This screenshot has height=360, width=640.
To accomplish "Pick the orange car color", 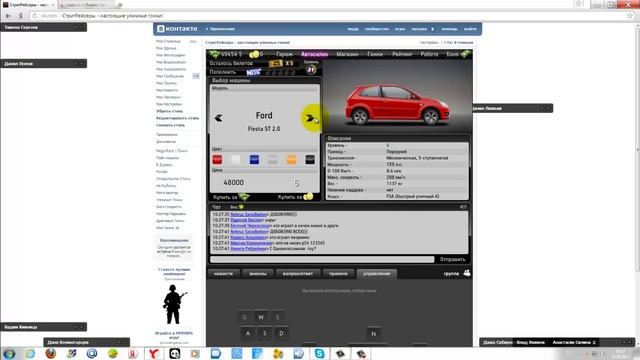I will pos(291,160).
